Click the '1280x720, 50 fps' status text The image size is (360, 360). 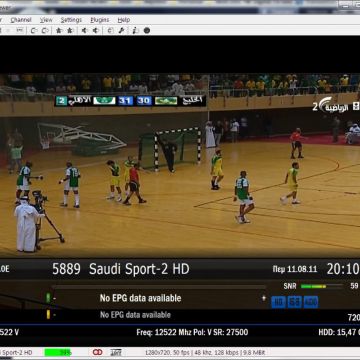coord(166,352)
